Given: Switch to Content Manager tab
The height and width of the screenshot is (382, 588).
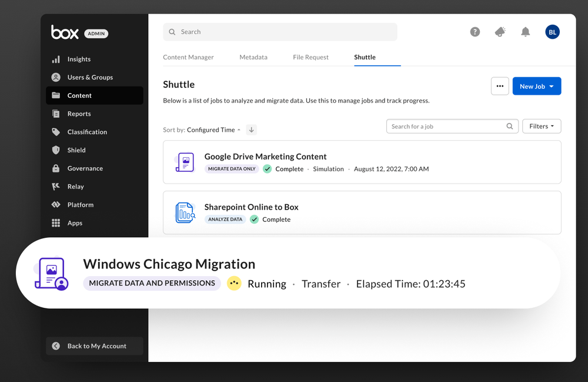Looking at the screenshot, I should point(188,57).
